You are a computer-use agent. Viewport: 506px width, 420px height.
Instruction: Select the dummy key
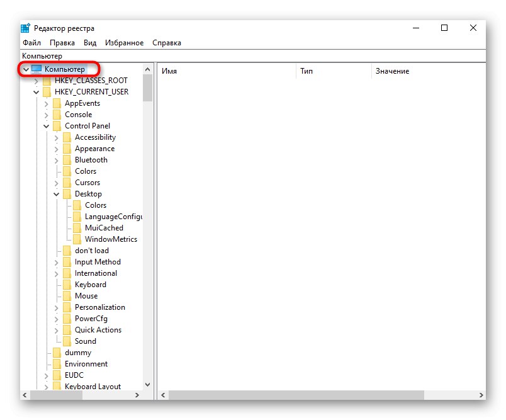(x=78, y=353)
